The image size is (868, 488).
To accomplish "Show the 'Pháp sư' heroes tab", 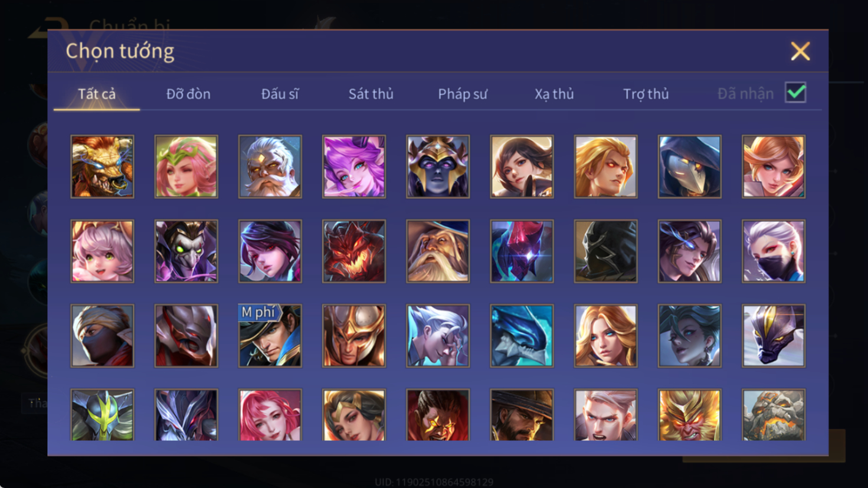I will coord(463,94).
